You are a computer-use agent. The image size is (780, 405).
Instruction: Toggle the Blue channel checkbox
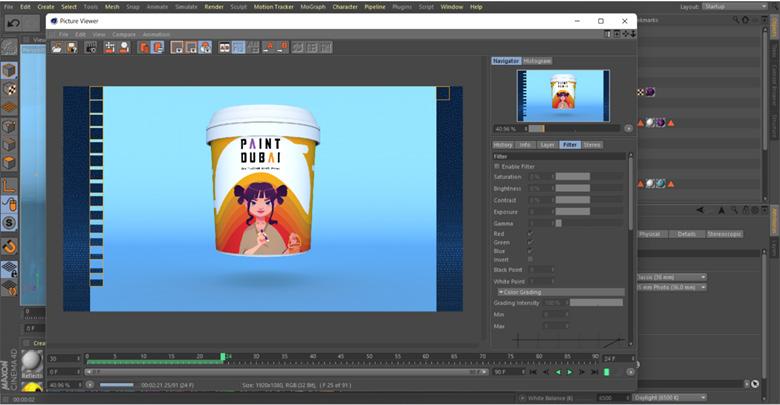[x=530, y=251]
